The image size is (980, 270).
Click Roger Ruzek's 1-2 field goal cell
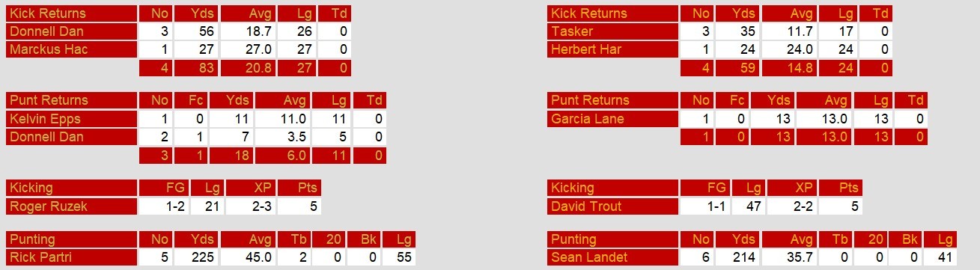165,206
